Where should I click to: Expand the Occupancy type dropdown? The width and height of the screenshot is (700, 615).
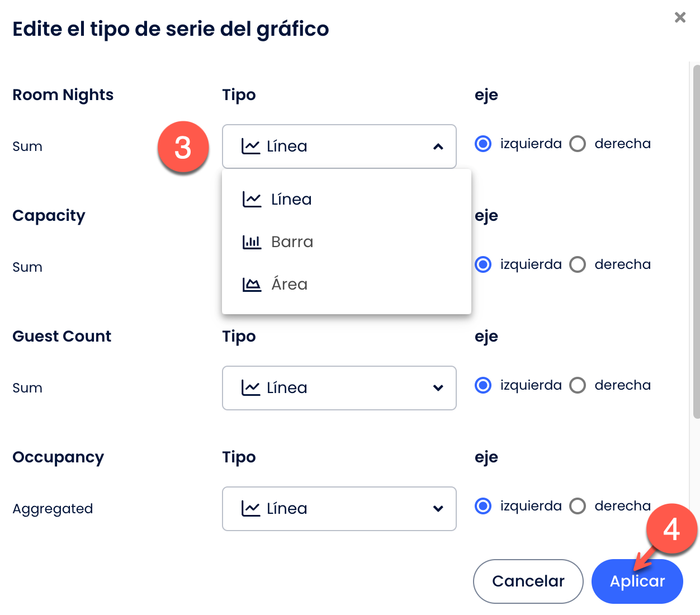coord(339,509)
